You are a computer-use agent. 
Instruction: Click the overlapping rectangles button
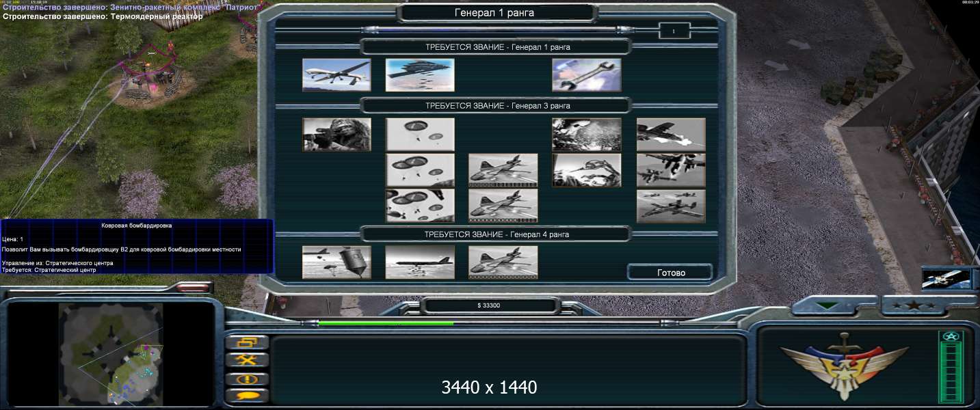(246, 342)
